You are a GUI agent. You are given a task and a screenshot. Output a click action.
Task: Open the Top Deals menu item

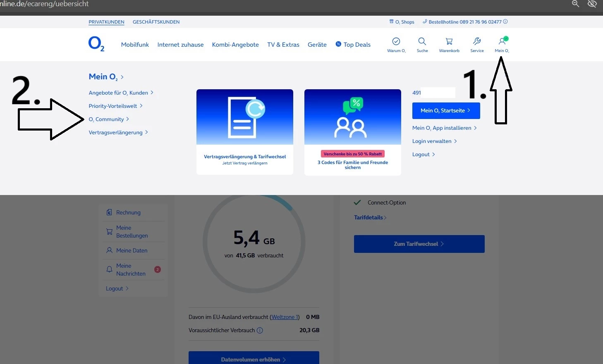(357, 45)
